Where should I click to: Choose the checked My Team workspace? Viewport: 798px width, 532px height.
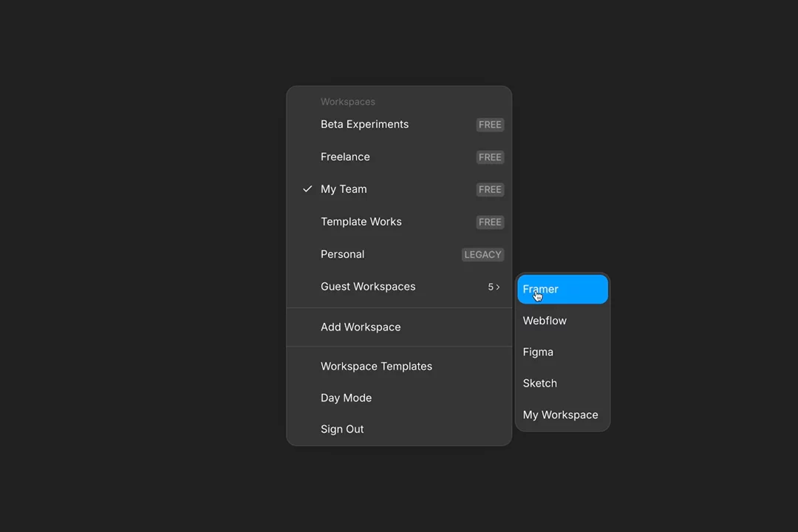point(399,189)
